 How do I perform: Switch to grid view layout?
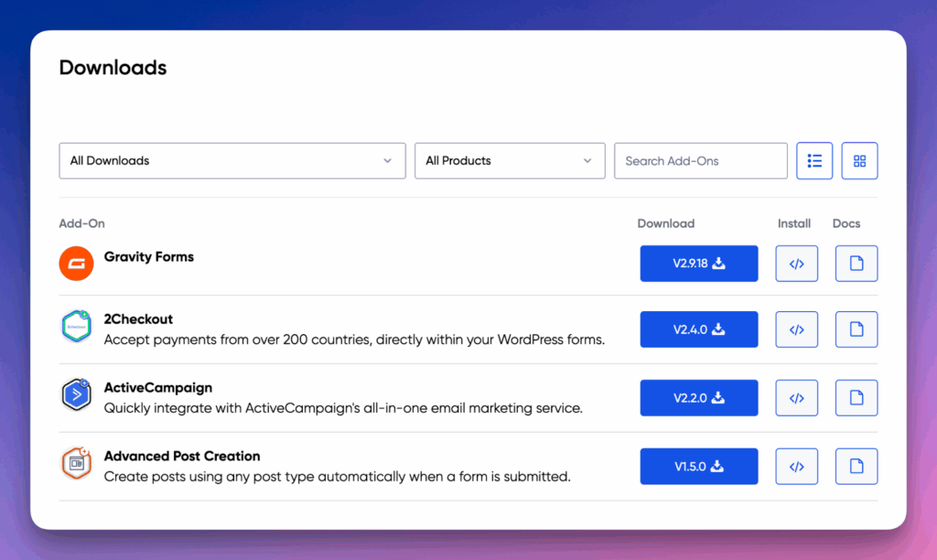point(859,161)
